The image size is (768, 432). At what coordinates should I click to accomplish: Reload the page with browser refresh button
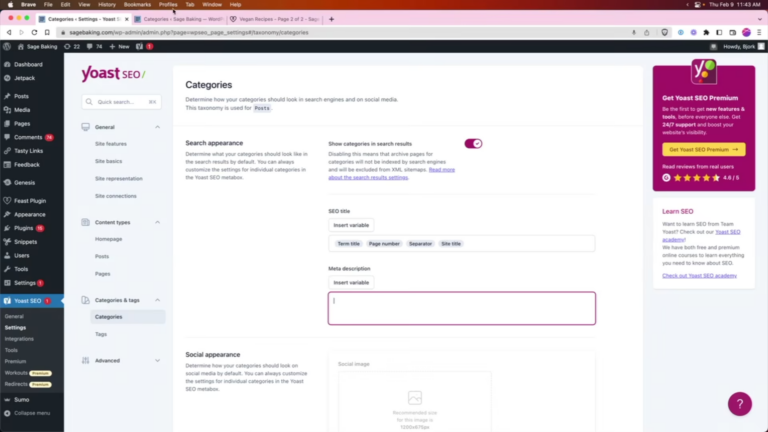(x=34, y=32)
